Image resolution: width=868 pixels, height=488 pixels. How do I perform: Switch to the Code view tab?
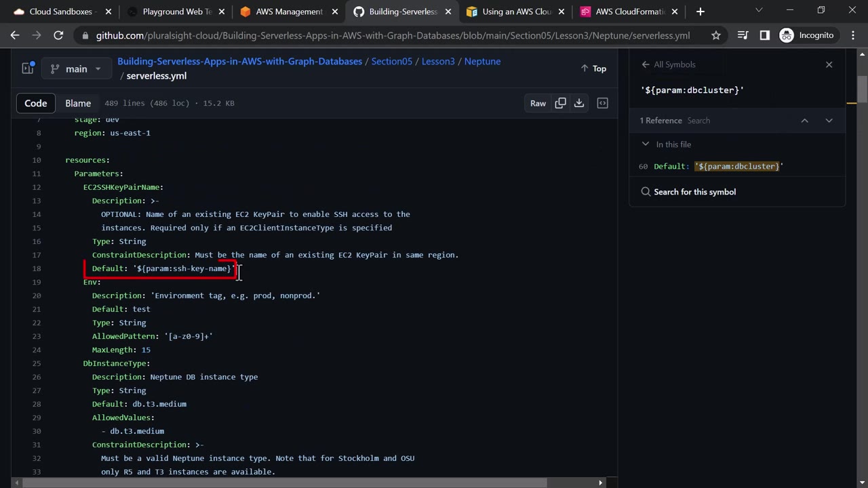pos(36,103)
